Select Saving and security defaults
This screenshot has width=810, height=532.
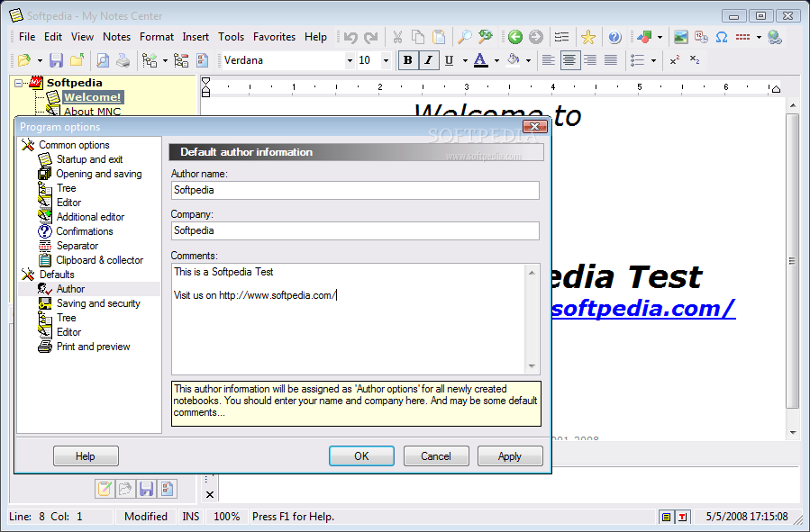(x=98, y=303)
